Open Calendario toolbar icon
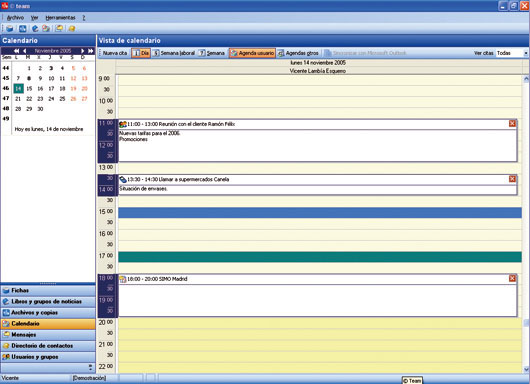Screen dimensions: 530x384 [x=46, y=29]
